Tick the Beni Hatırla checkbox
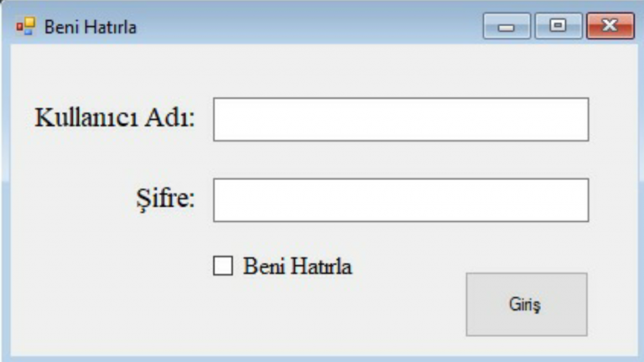 [x=223, y=266]
